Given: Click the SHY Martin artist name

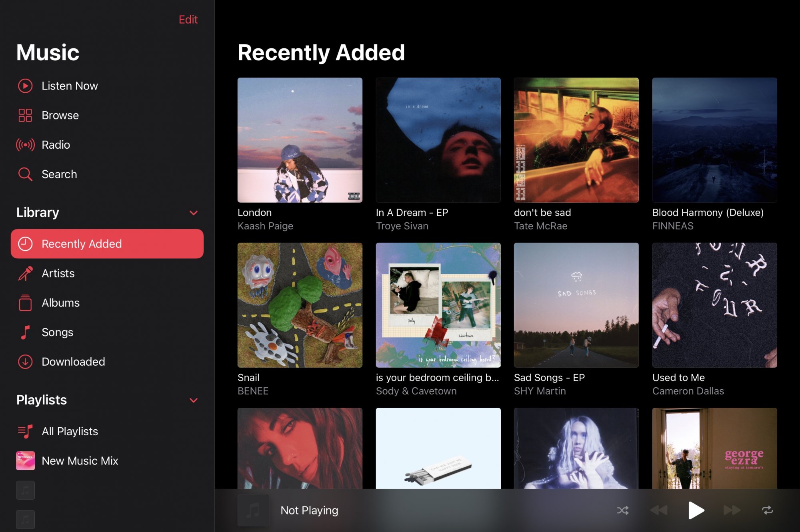Looking at the screenshot, I should [540, 391].
